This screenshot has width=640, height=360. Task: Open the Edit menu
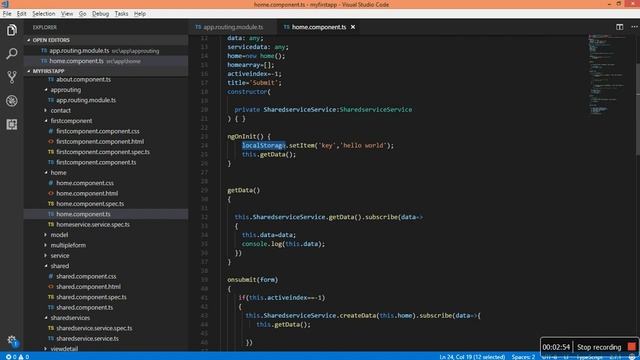tap(21, 13)
